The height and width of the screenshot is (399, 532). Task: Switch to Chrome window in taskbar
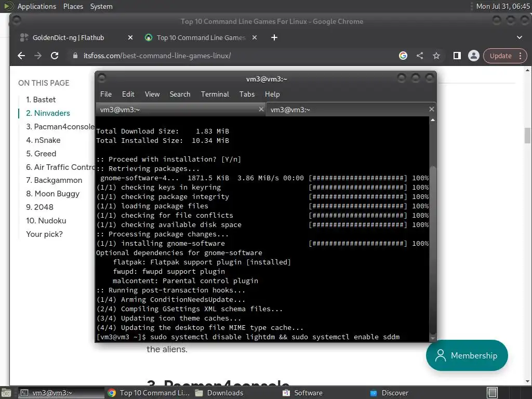point(149,393)
